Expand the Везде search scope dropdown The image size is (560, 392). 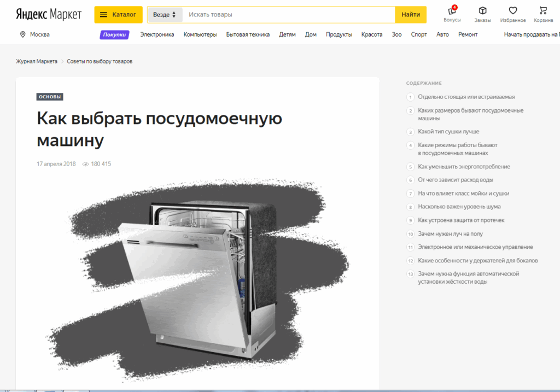point(165,15)
